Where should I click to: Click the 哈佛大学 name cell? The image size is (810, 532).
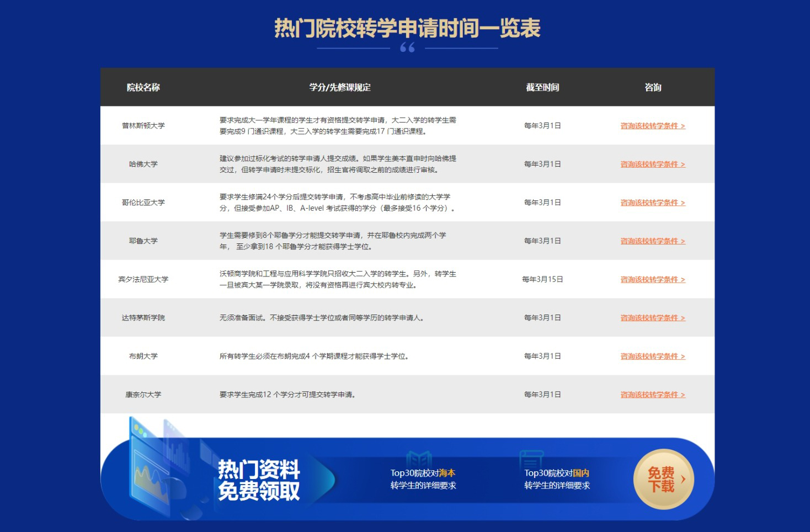pyautogui.click(x=143, y=164)
